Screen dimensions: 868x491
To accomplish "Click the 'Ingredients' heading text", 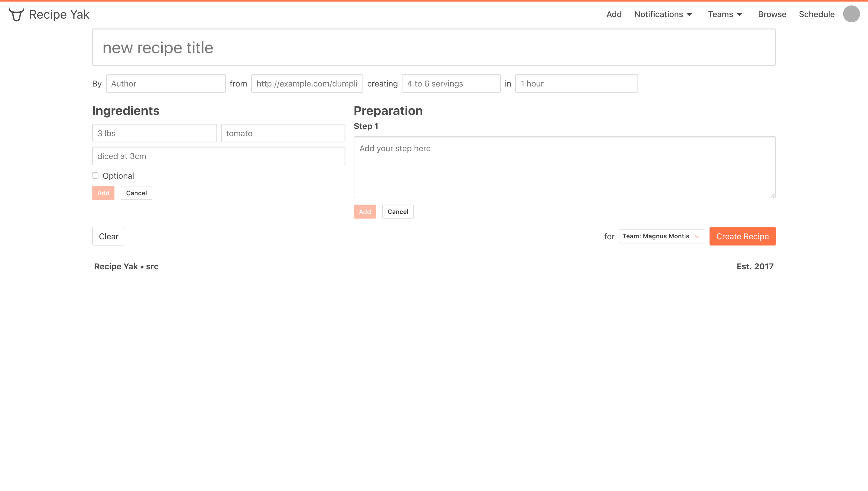I will coord(126,111).
